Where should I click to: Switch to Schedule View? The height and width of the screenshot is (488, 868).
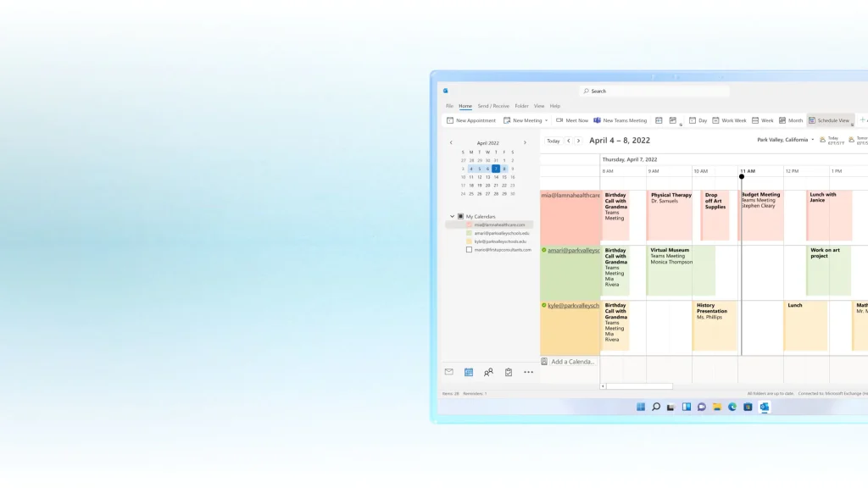pyautogui.click(x=829, y=120)
